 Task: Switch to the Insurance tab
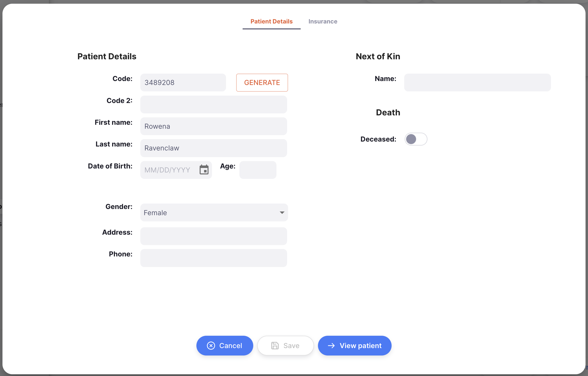[x=323, y=21]
